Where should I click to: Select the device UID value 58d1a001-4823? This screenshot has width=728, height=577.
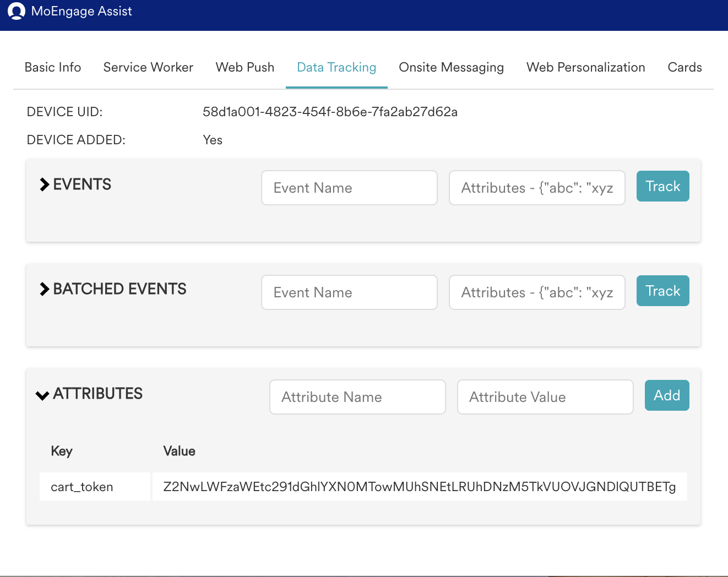point(330,112)
